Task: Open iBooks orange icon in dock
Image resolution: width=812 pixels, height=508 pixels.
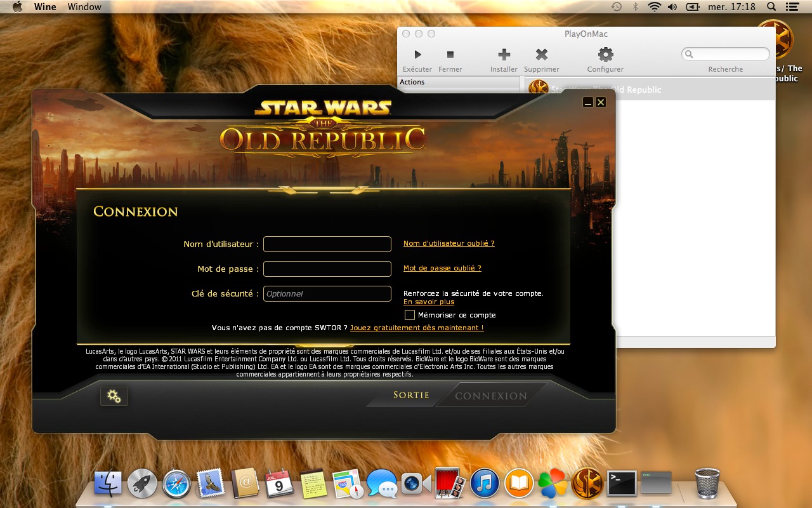Action: [519, 484]
